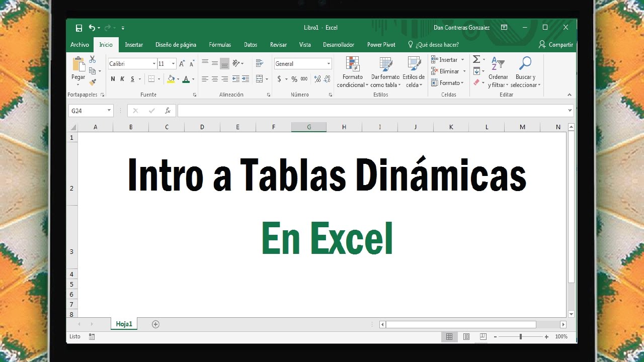Image resolution: width=644 pixels, height=362 pixels.
Task: Click the accounting dollar format icon
Action: [279, 79]
